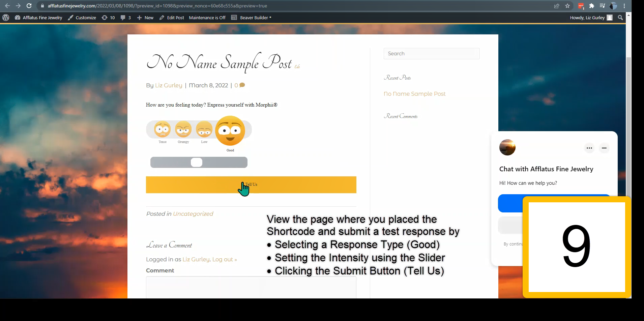Viewport: 644px width, 321px height.
Task: Minimize the Afflatus chat widget
Action: pyautogui.click(x=604, y=148)
